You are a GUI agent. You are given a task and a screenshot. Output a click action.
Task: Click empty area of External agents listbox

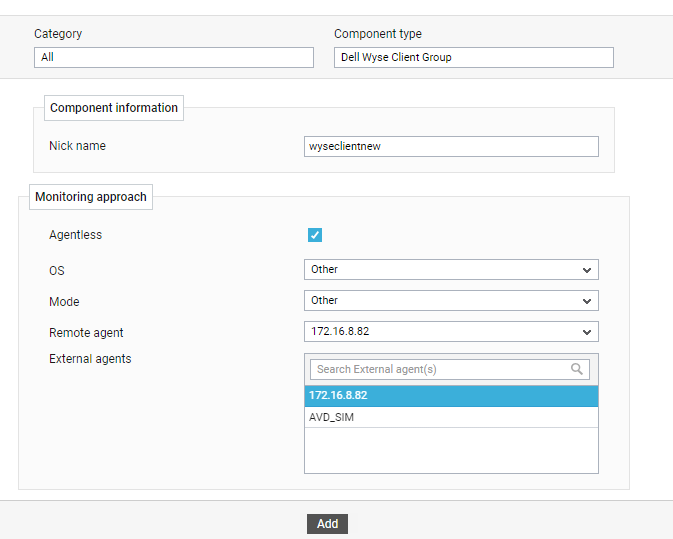451,450
